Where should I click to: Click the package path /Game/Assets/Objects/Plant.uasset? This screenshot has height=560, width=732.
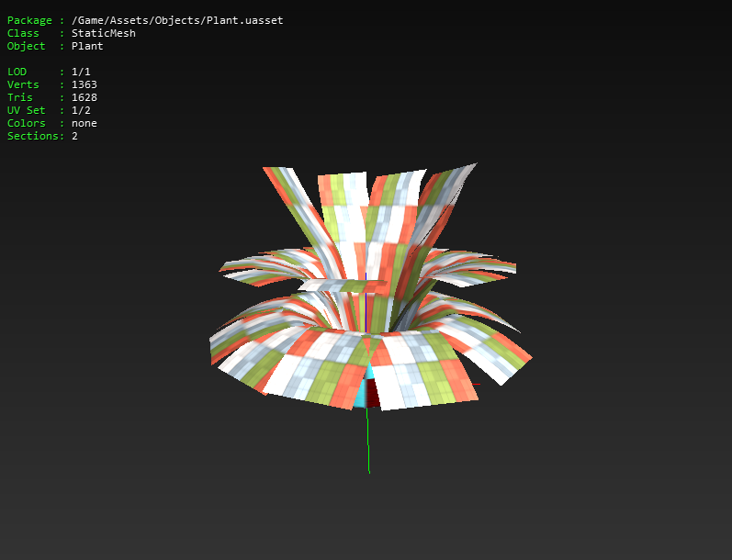coord(177,20)
